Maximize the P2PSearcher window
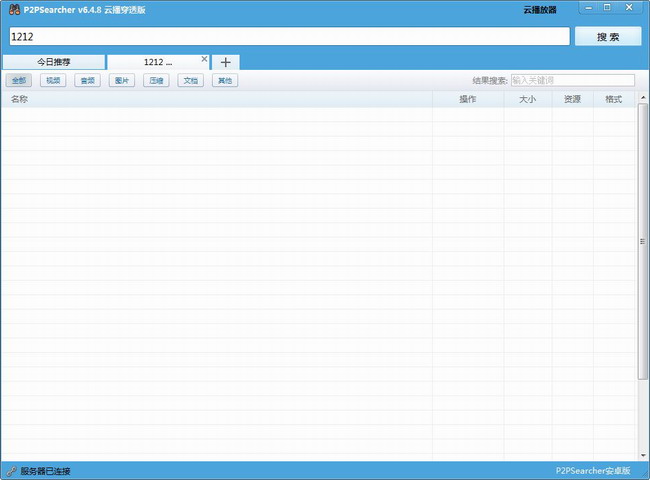 (x=607, y=7)
